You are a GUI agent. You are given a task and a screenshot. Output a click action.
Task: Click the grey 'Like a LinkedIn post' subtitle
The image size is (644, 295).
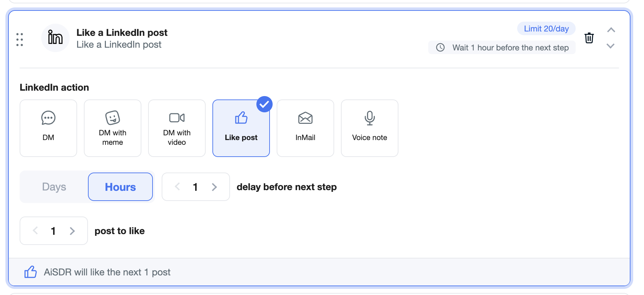(119, 45)
